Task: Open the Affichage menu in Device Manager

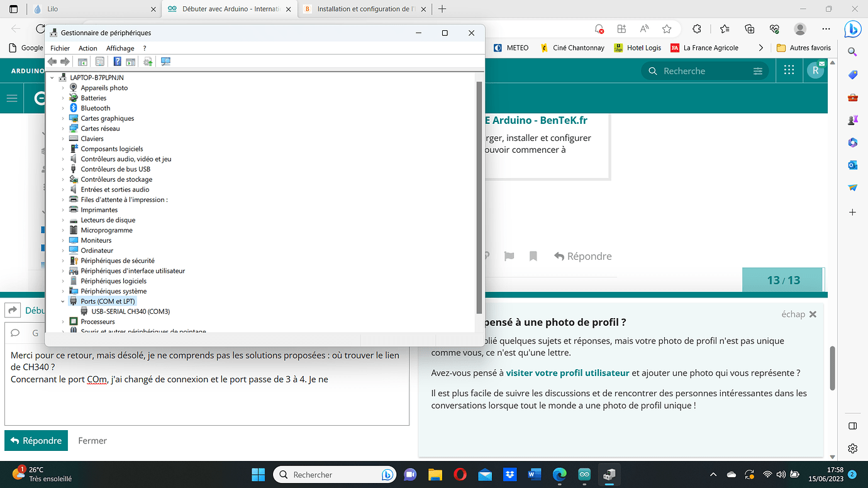Action: [120, 48]
